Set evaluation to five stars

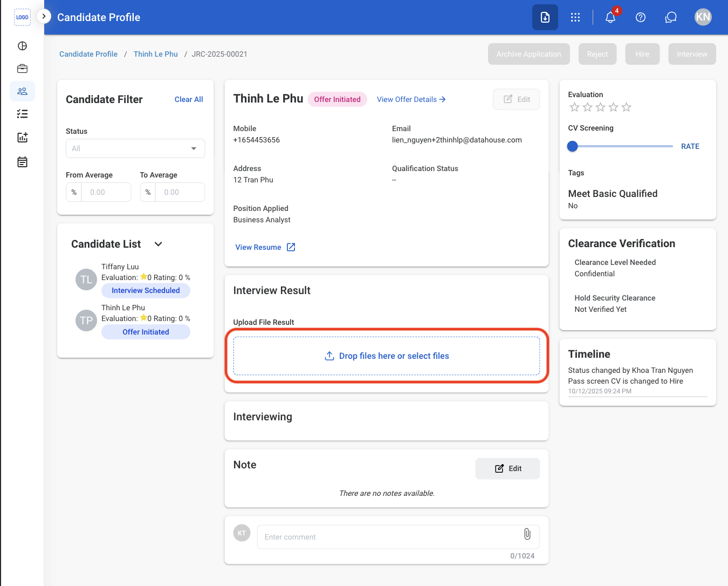[626, 107]
